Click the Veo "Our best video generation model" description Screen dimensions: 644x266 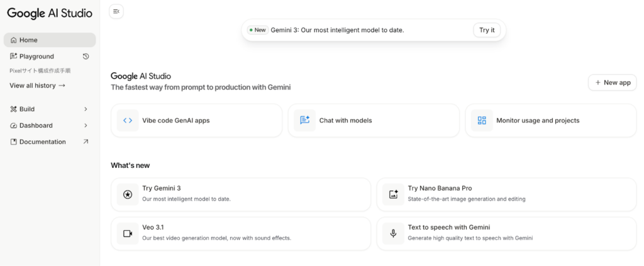(x=216, y=238)
